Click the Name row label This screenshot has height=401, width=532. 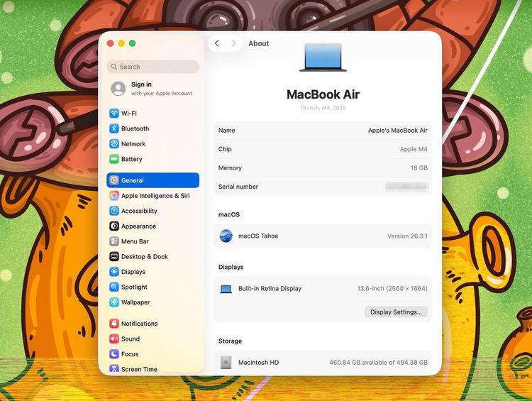227,131
